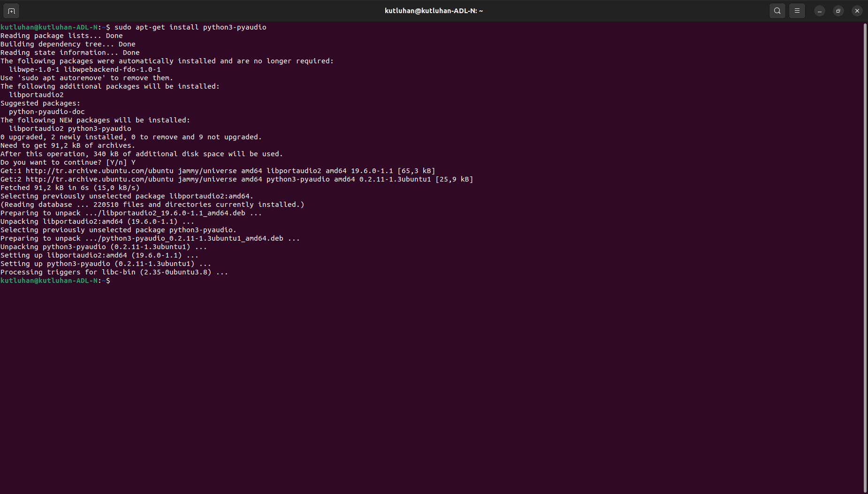Image resolution: width=868 pixels, height=494 pixels.
Task: Open a new terminal tab
Action: coord(11,11)
